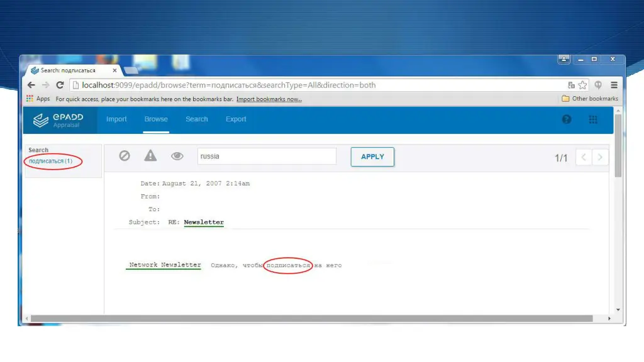
Task: Open the Import bookmarks now link
Action: pos(269,99)
